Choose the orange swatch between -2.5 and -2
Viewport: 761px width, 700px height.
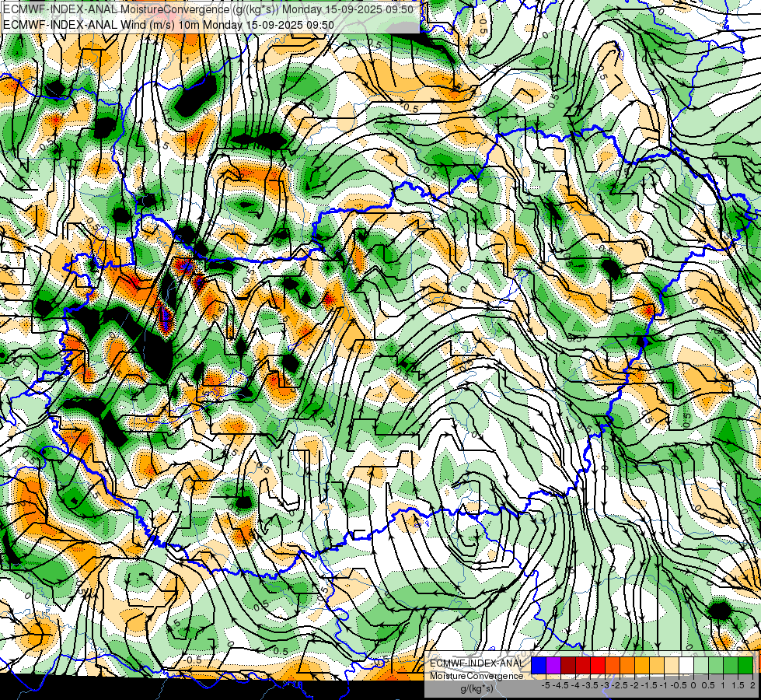pyautogui.click(x=627, y=665)
